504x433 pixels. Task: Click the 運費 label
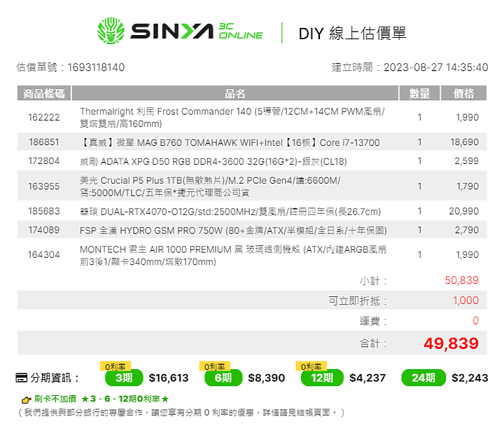[x=373, y=321]
